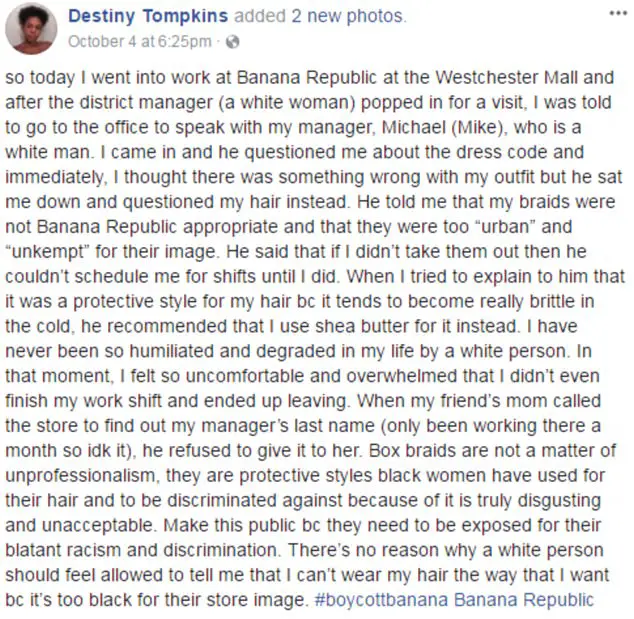Click the globe public-privacy icon
This screenshot has width=634, height=619.
[x=232, y=42]
